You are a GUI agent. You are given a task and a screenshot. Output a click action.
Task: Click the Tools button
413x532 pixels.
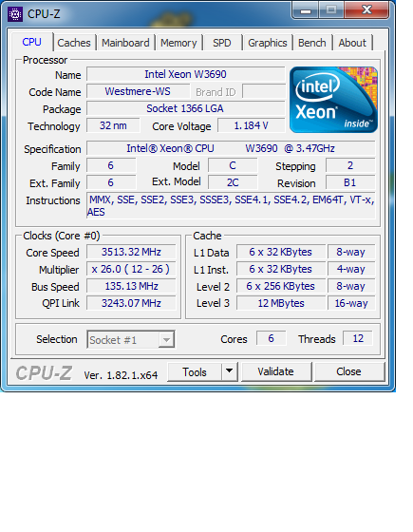click(x=195, y=371)
